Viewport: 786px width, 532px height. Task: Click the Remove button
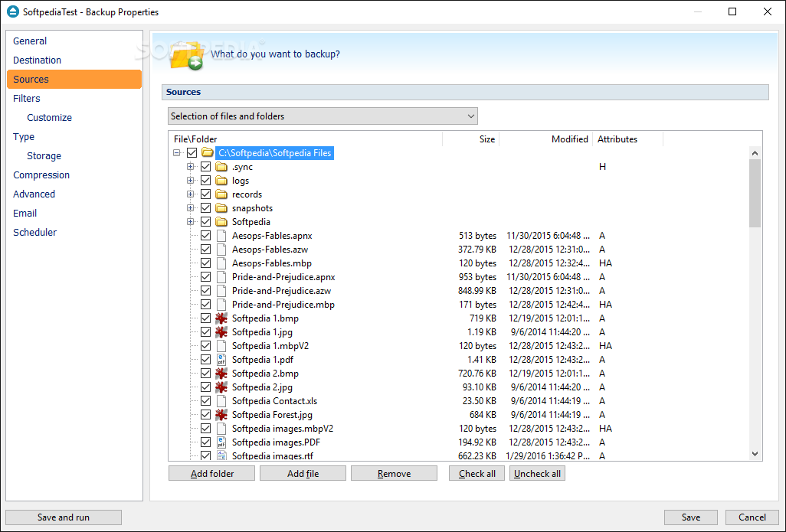point(394,473)
